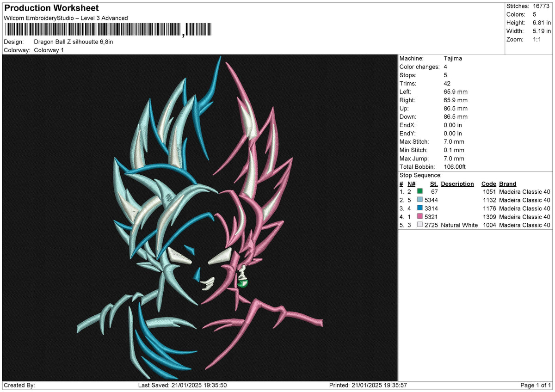
Task: Click 'Printed: 21/01/2025 19:35:57' footer text
Action: [368, 385]
